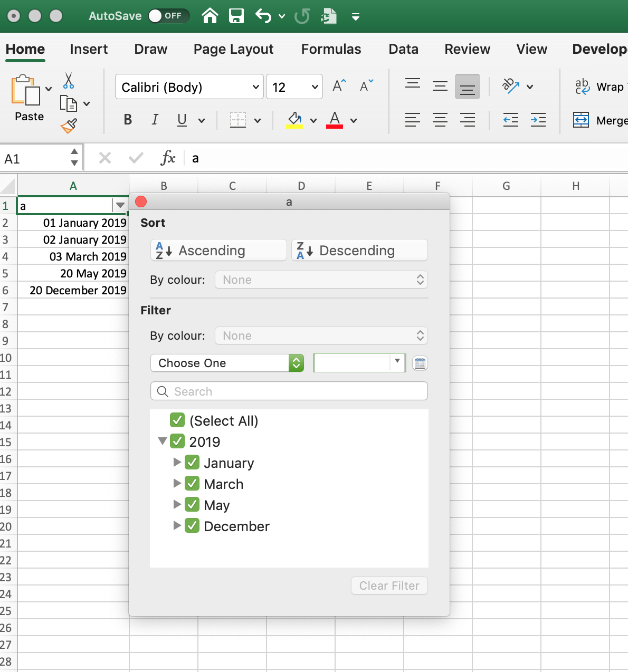Align text right
Screen dimensions: 628x672
pos(468,120)
